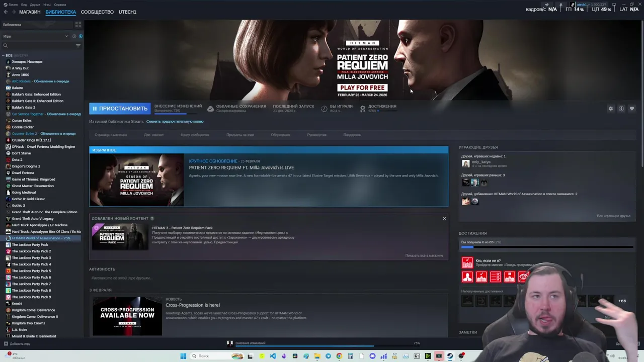Open Steam from taskbar
The width and height of the screenshot is (644, 362).
[x=450, y=356]
